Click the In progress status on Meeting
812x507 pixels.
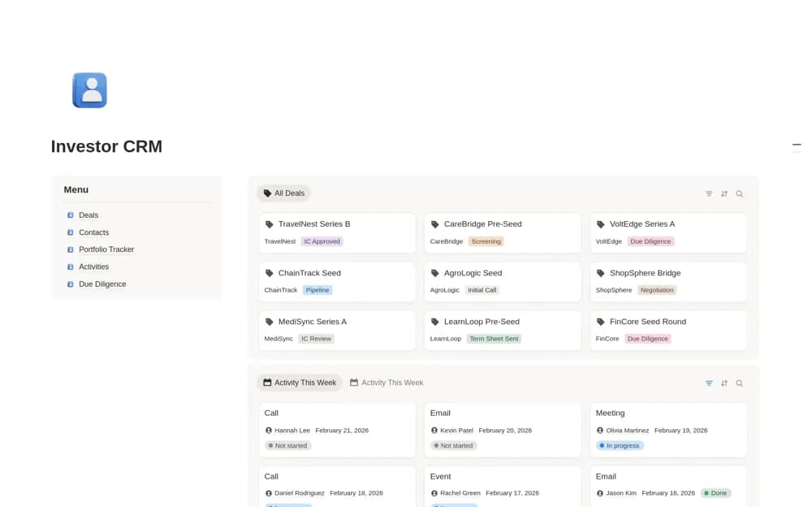tap(620, 446)
